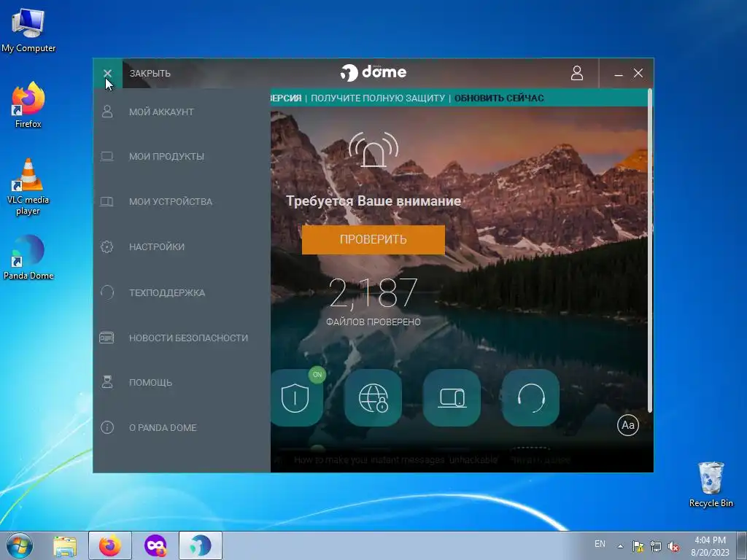Select Panda Dome desktop shortcut
Screen dimensions: 747x560
28,257
